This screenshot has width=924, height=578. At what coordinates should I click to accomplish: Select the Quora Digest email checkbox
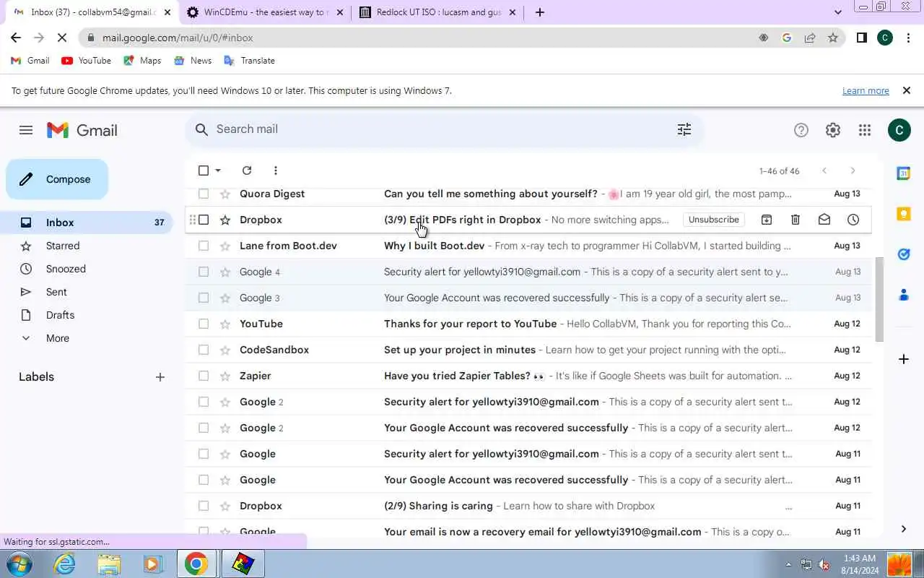pos(204,194)
